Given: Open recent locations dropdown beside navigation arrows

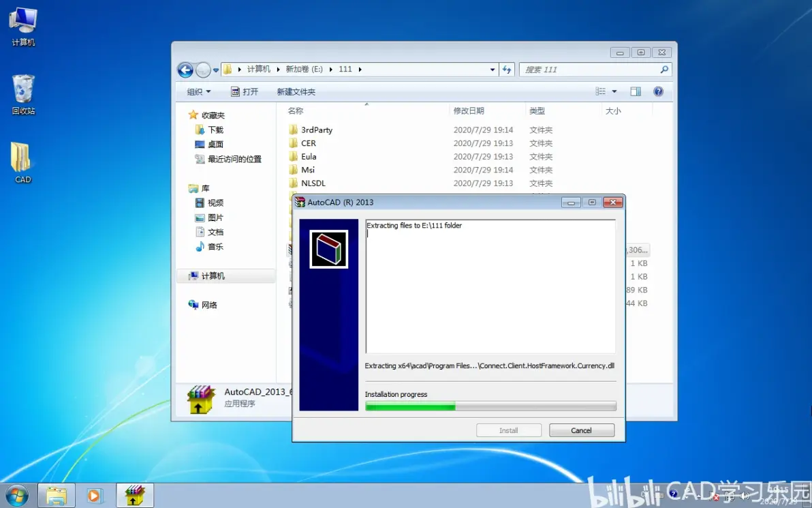Looking at the screenshot, I should tap(216, 70).
